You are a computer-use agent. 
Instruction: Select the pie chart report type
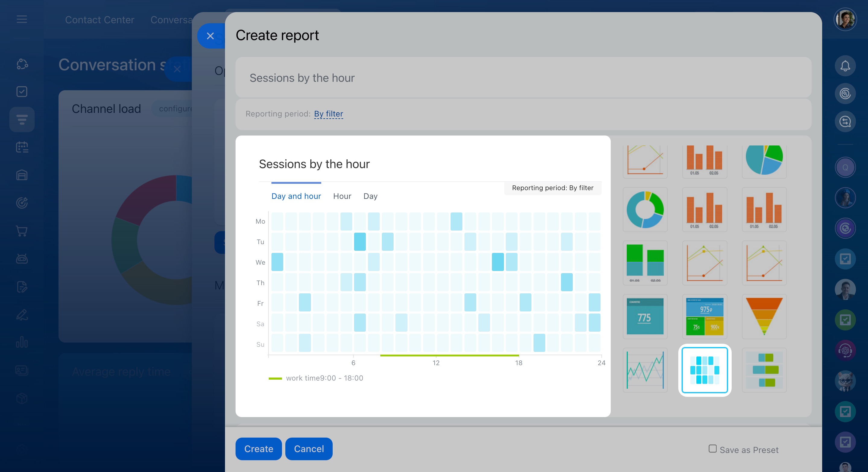pyautogui.click(x=764, y=161)
